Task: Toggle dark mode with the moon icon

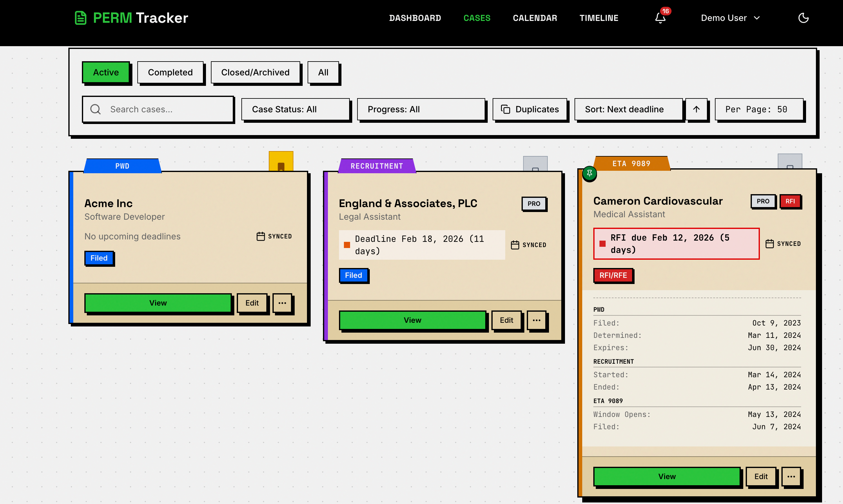Action: point(803,18)
